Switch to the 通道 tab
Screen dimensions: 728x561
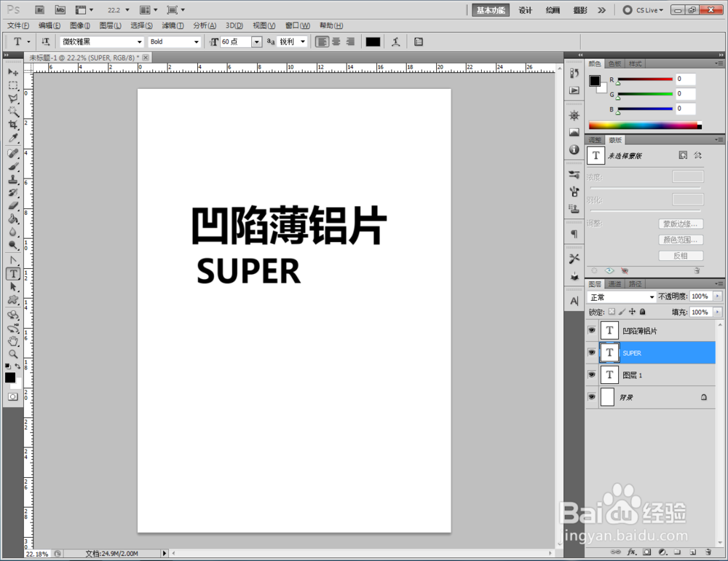click(614, 283)
